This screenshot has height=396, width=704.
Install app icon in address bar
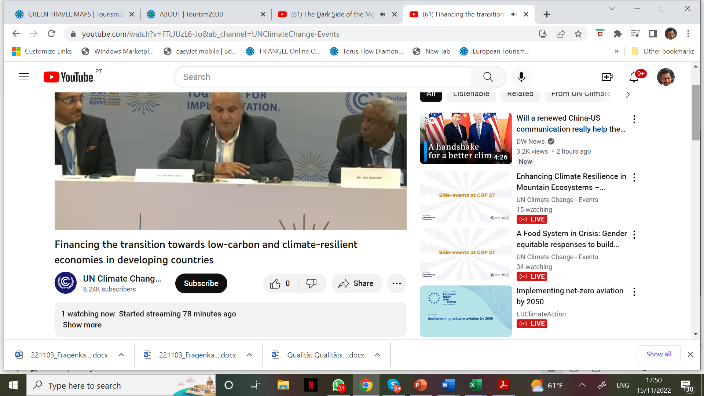543,34
